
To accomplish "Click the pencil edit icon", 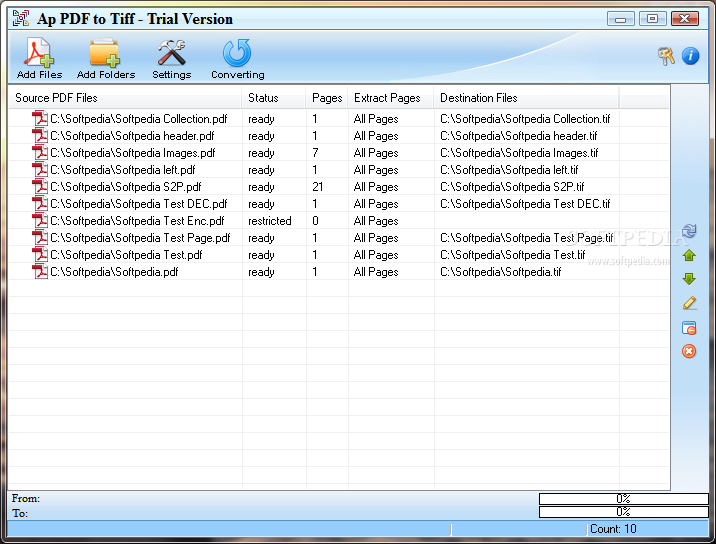I will (x=689, y=303).
